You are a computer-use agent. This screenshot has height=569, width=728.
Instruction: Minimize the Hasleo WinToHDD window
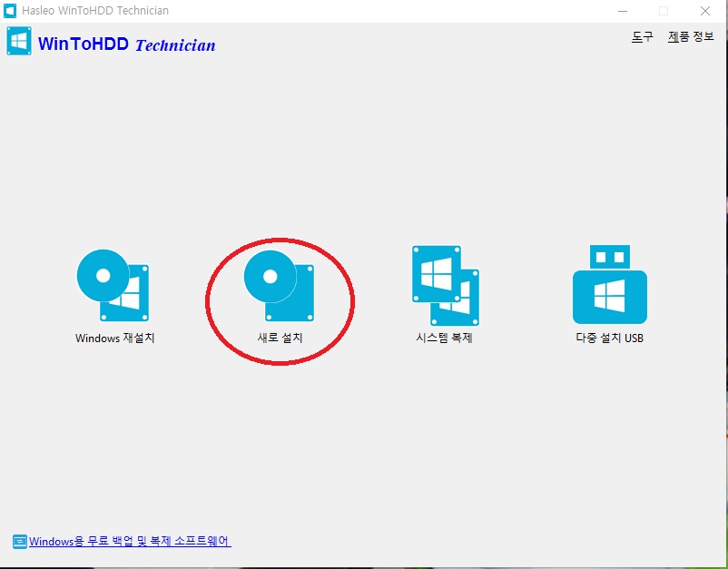(x=623, y=11)
